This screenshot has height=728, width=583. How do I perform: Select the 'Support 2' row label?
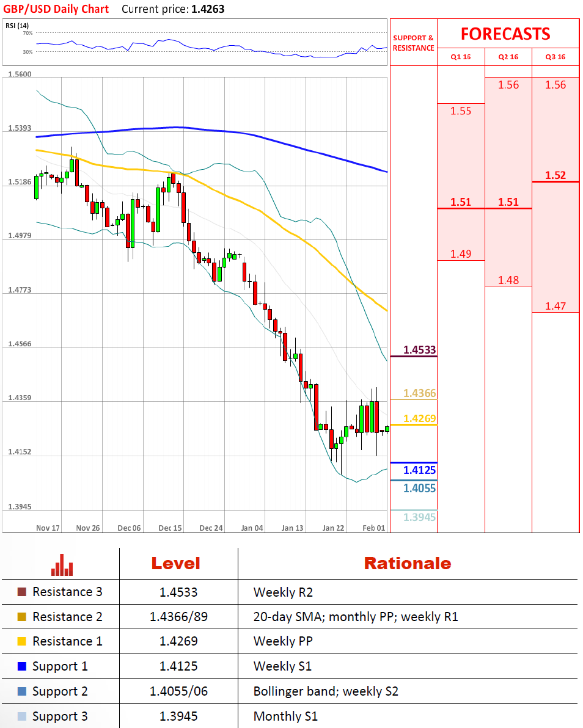tap(60, 692)
